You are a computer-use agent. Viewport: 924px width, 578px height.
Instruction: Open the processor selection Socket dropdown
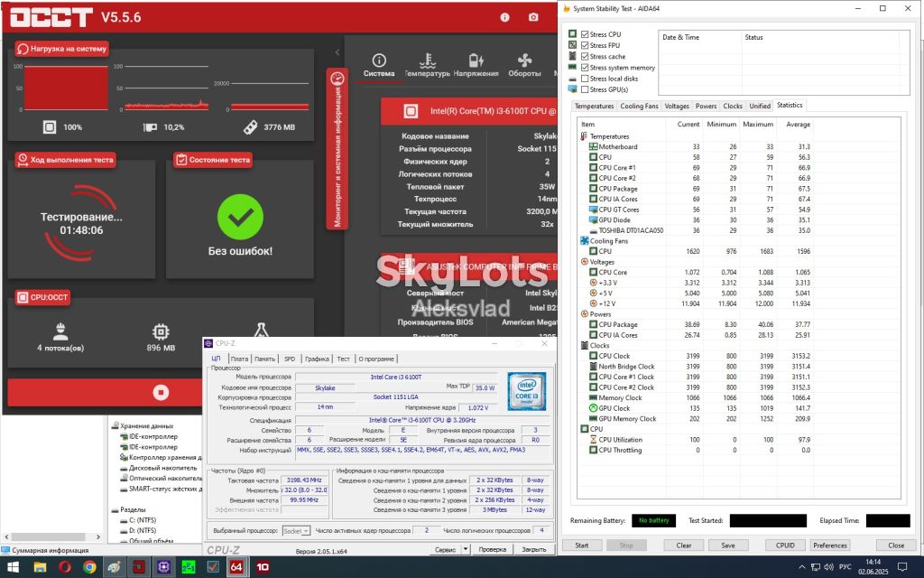click(x=296, y=531)
